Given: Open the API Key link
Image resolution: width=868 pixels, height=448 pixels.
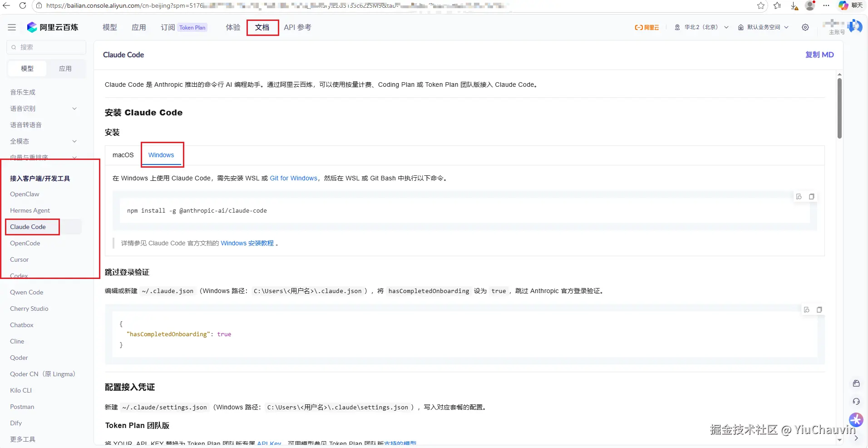Looking at the screenshot, I should [269, 443].
